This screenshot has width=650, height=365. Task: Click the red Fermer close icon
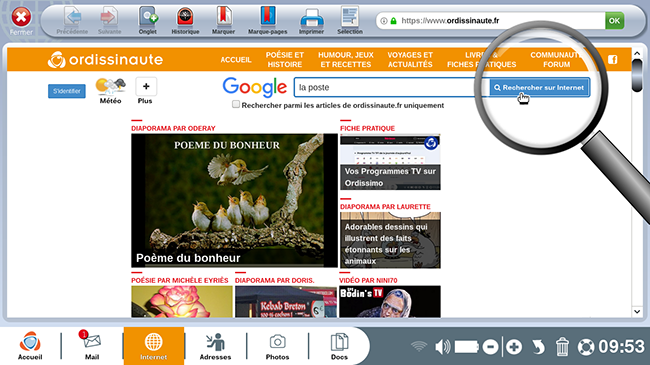(21, 18)
